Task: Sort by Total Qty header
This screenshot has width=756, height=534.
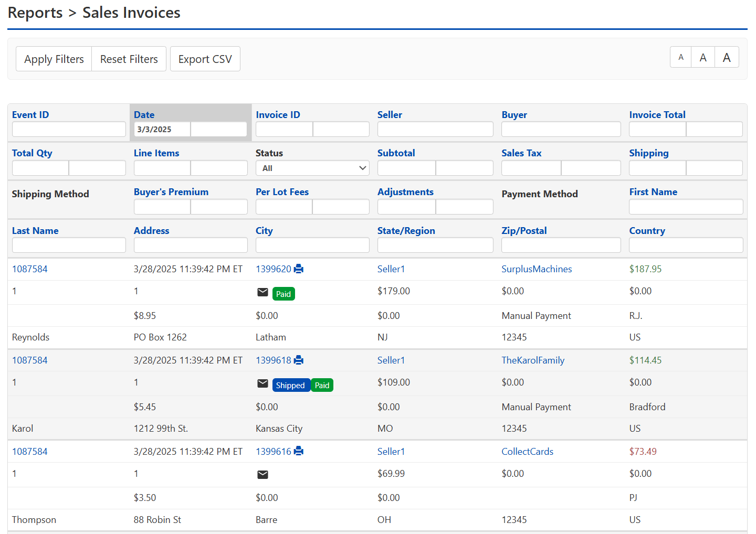Action: (x=32, y=153)
